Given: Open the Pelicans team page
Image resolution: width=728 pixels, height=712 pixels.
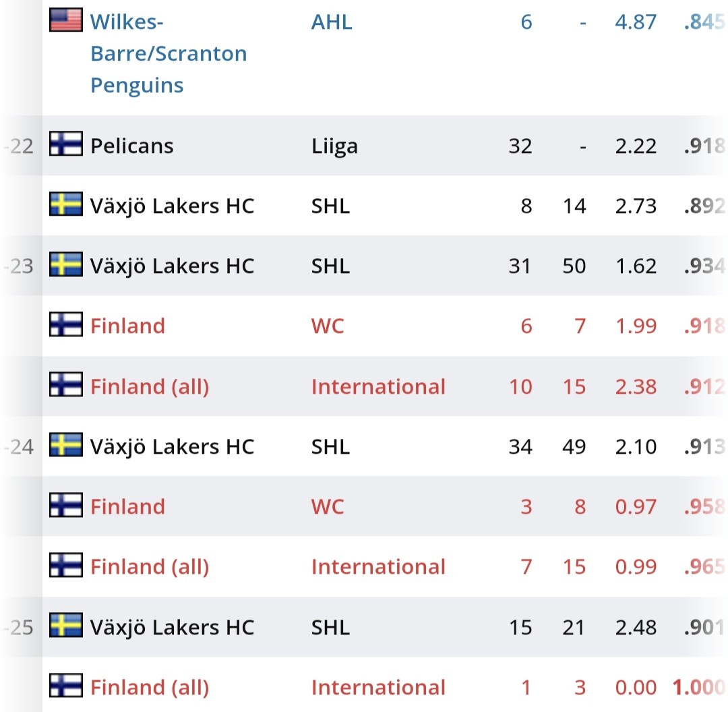Looking at the screenshot, I should [x=132, y=146].
